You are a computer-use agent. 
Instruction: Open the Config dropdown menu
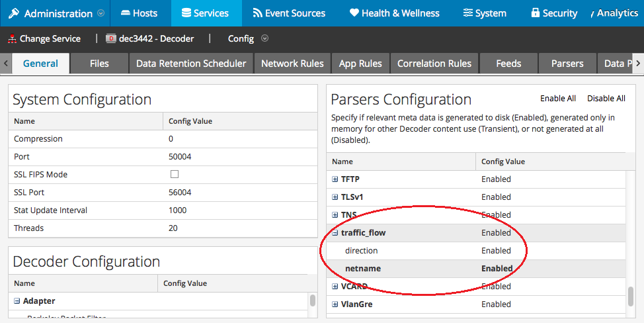pos(264,38)
